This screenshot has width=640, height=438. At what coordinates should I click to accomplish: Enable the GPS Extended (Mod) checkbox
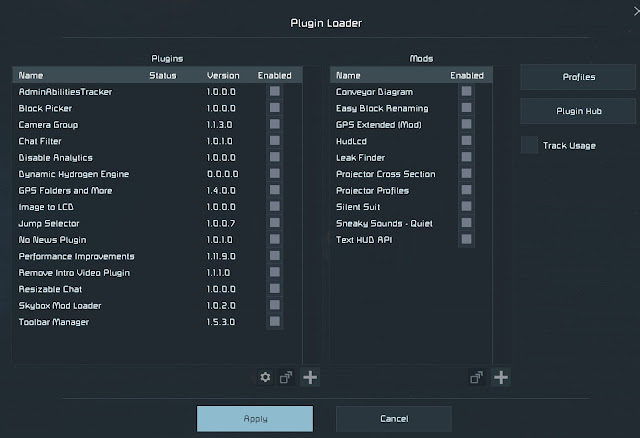click(466, 124)
